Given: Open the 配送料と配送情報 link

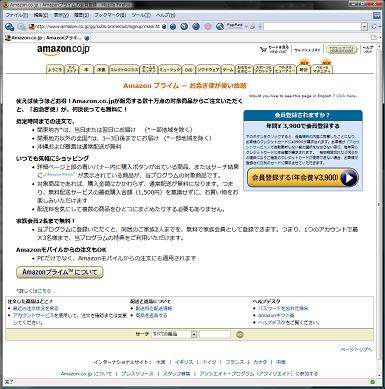Looking at the screenshot, I should pyautogui.click(x=154, y=308).
